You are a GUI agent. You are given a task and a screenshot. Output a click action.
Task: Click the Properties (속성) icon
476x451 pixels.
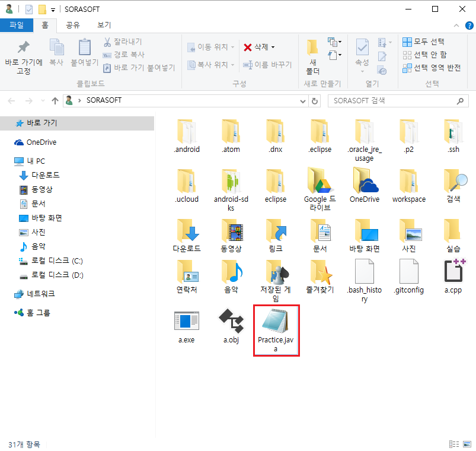tap(362, 47)
